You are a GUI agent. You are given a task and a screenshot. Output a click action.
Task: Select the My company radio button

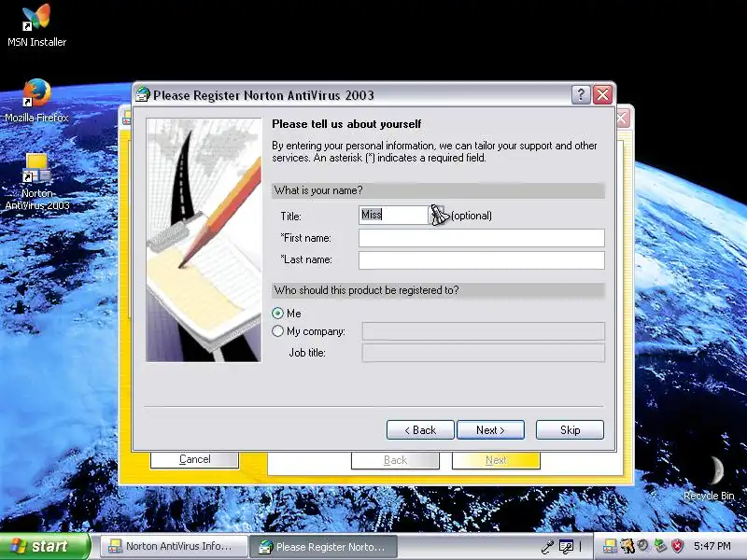[277, 331]
